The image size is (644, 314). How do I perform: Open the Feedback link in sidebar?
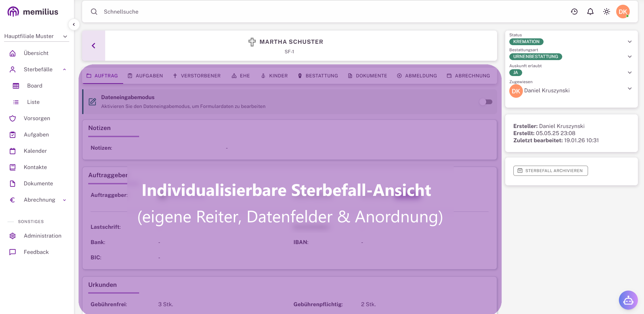pos(36,252)
